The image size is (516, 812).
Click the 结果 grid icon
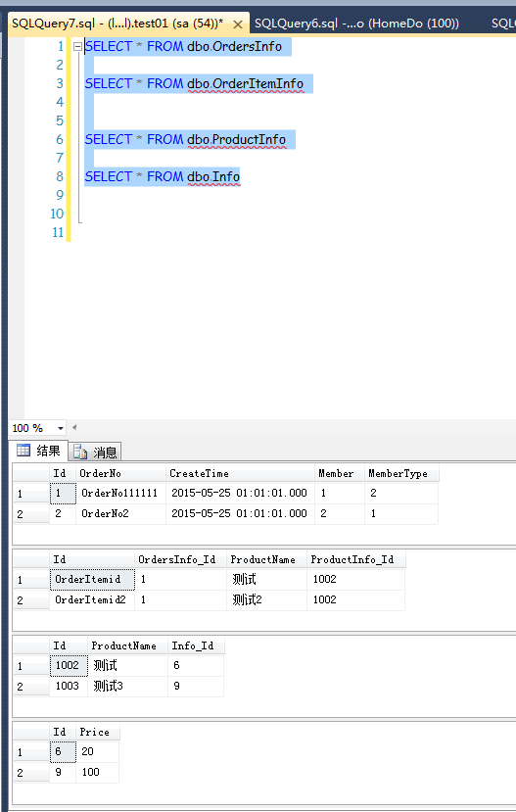(23, 450)
